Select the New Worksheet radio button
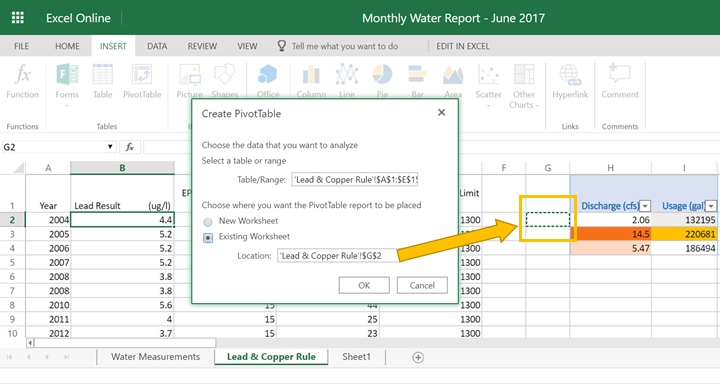Viewport: 720px width, 384px height. 208,222
